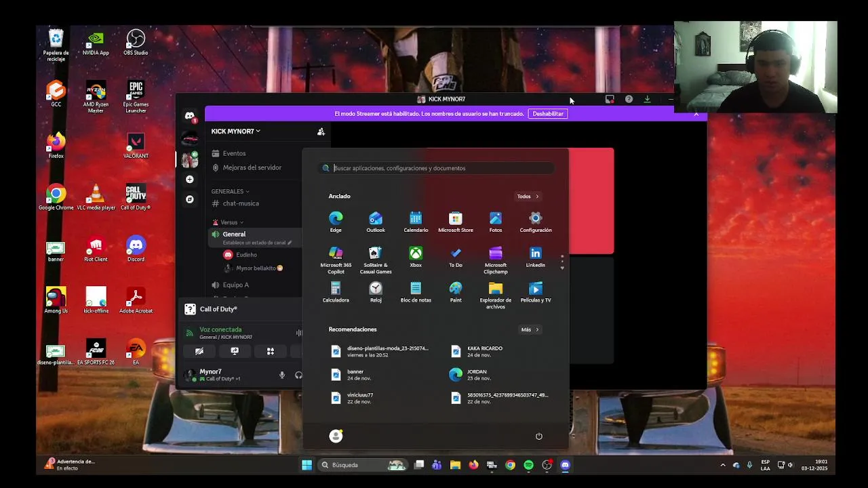Launch Microsoft Clipchamp

click(496, 260)
